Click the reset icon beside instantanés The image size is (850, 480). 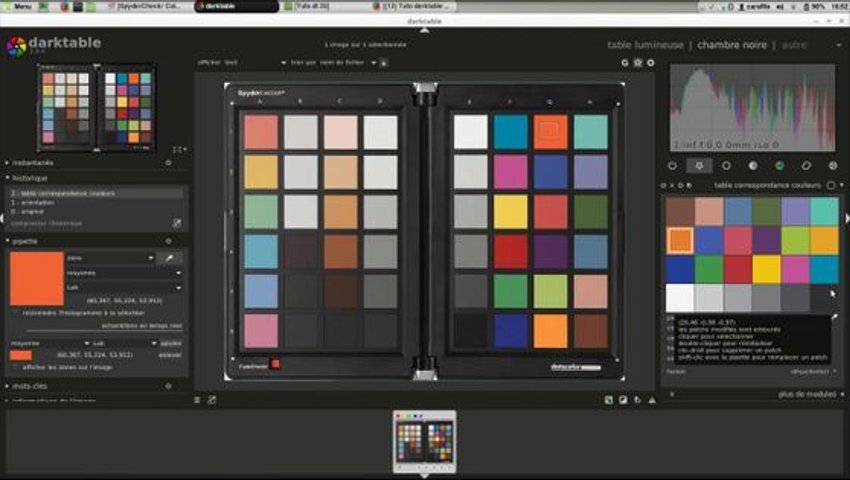click(x=169, y=163)
